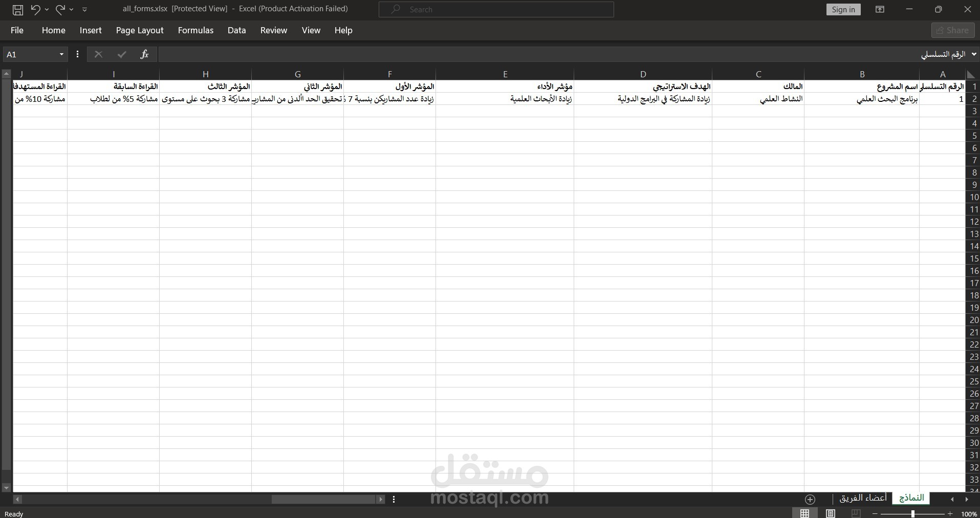Click header cell الهدف الاستراتيجي

(643, 87)
